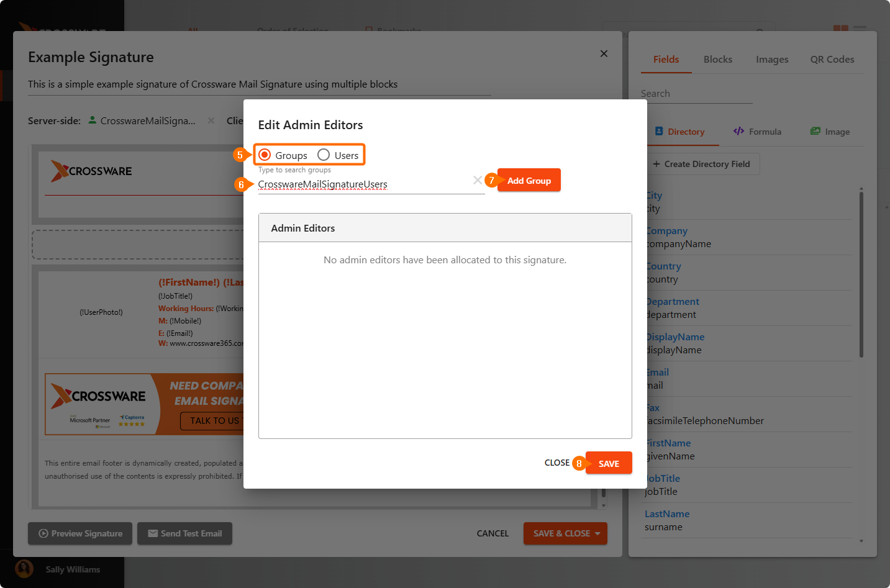This screenshot has height=588, width=890.
Task: Save the admin editors changes
Action: pos(608,463)
